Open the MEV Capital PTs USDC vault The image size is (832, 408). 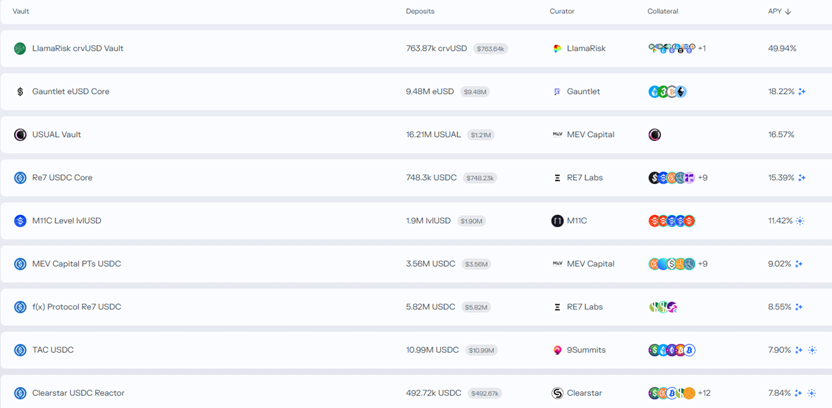[76, 264]
